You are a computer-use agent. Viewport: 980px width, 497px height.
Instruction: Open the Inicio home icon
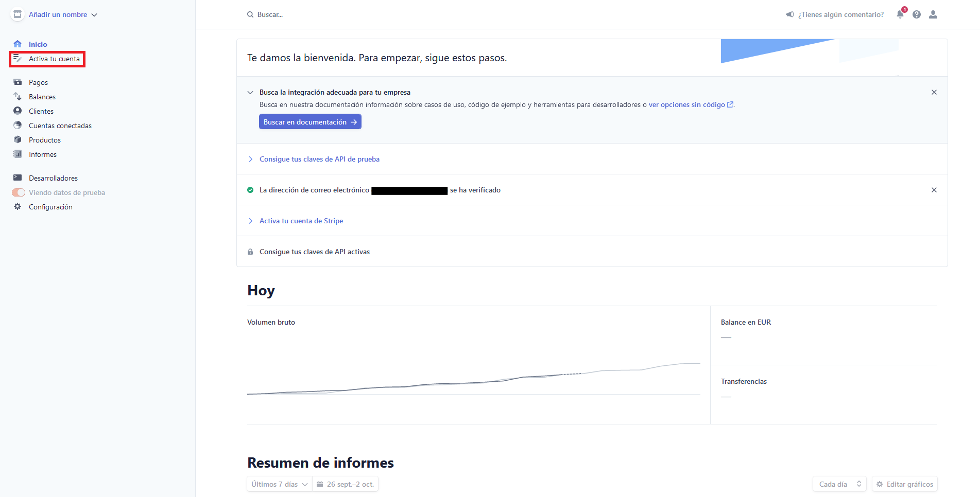[18, 44]
